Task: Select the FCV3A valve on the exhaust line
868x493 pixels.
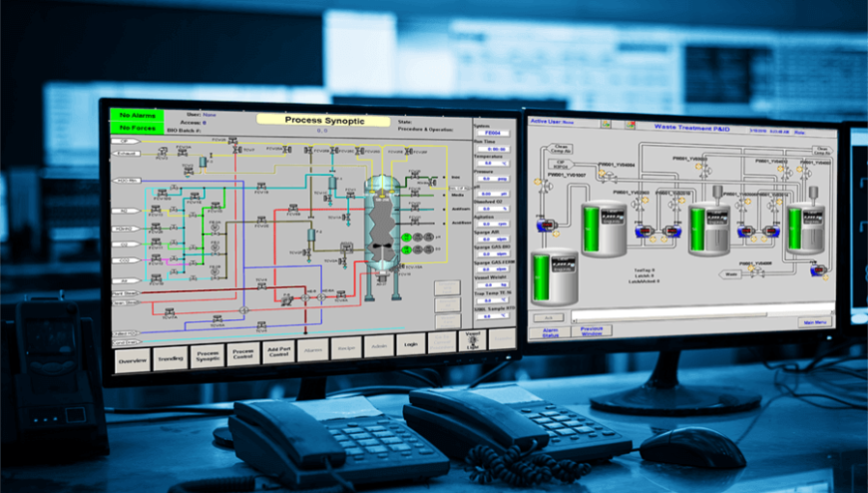Action: pos(183,153)
